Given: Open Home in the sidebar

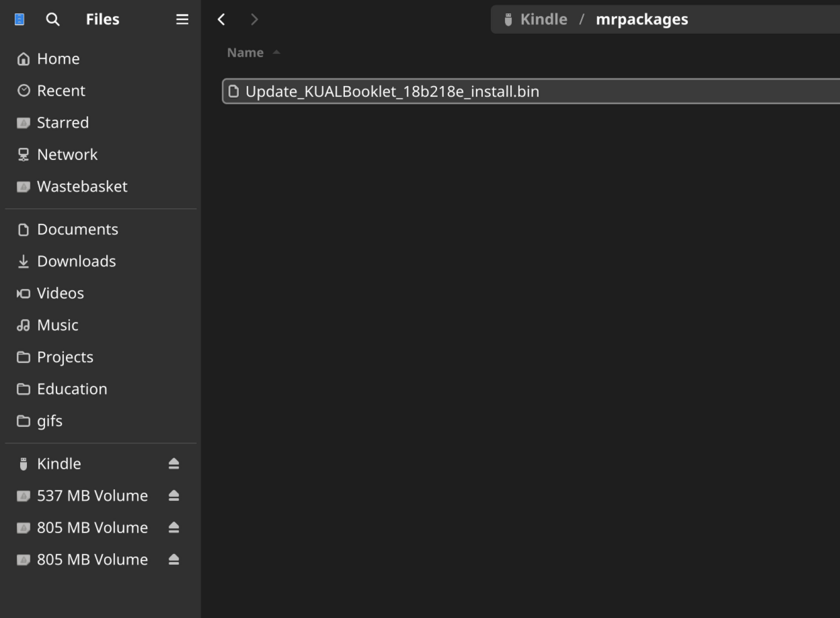Looking at the screenshot, I should pos(58,59).
